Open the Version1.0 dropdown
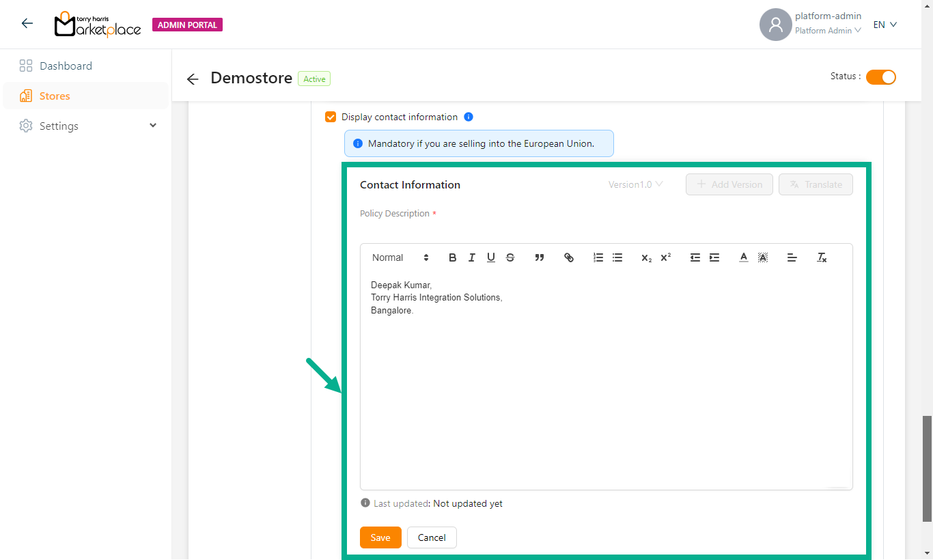Viewport: 933px width, 560px height. pyautogui.click(x=635, y=184)
